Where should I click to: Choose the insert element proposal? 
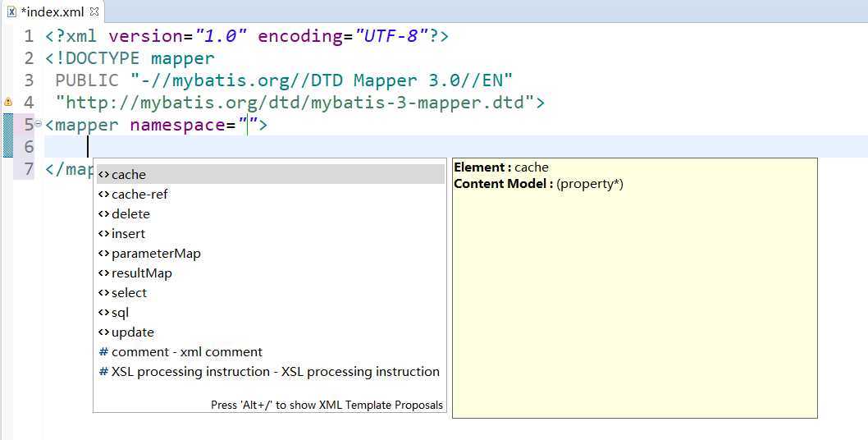point(270,234)
